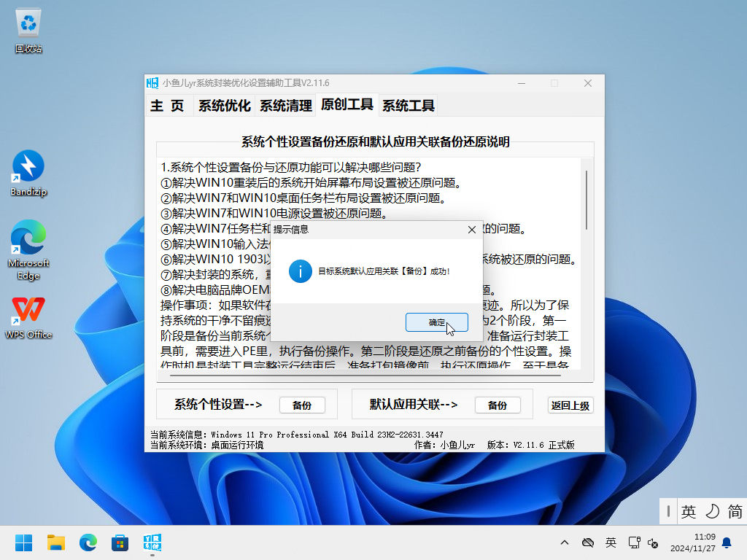Switch to the 系统优化 tab
747x560 pixels.
[225, 105]
